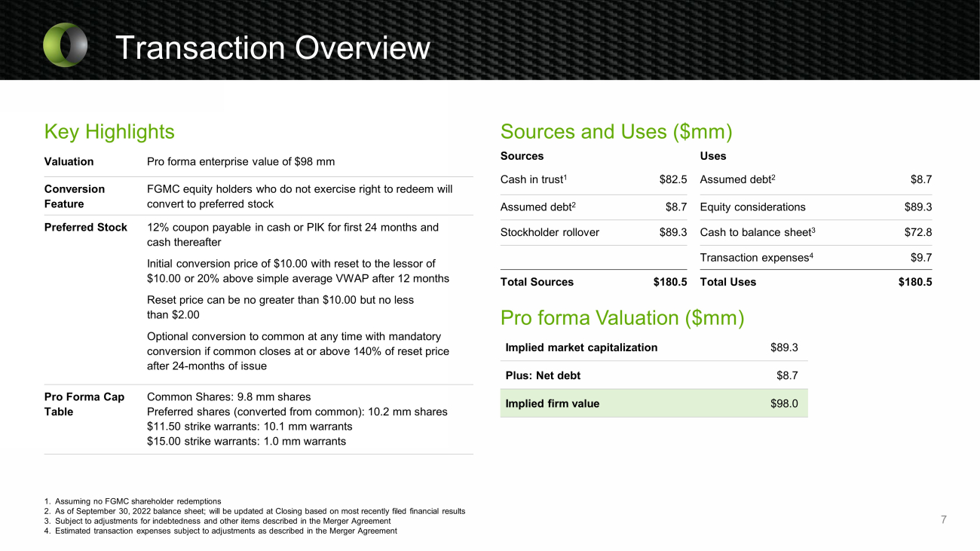Viewport: 980px width, 551px height.
Task: Click the slide page number 7
Action: pyautogui.click(x=943, y=519)
